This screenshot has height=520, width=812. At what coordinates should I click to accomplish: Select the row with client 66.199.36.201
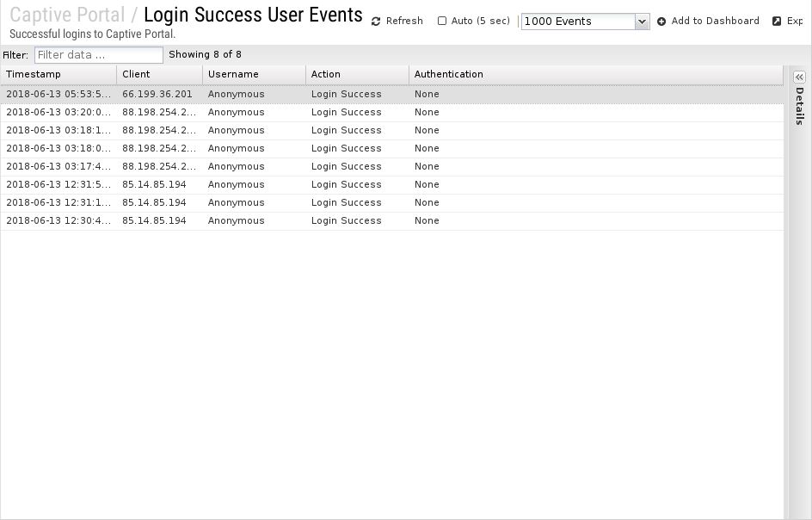point(392,95)
